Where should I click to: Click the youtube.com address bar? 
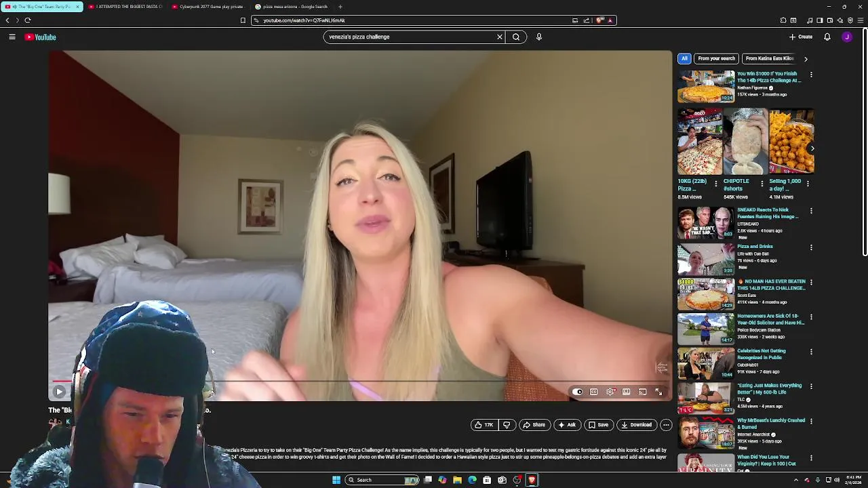tap(414, 20)
